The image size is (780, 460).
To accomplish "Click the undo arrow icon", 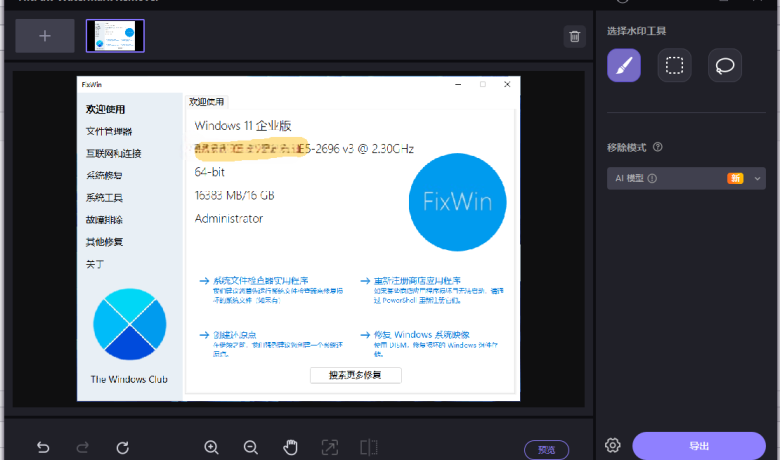I will coord(43,448).
